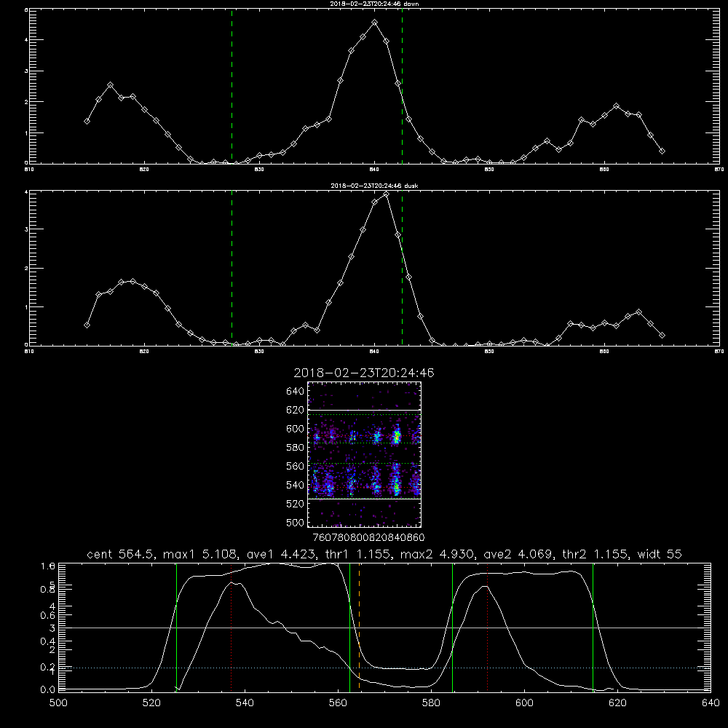Click the horizontal white line at level 3
The height and width of the screenshot is (728, 728).
[385, 628]
